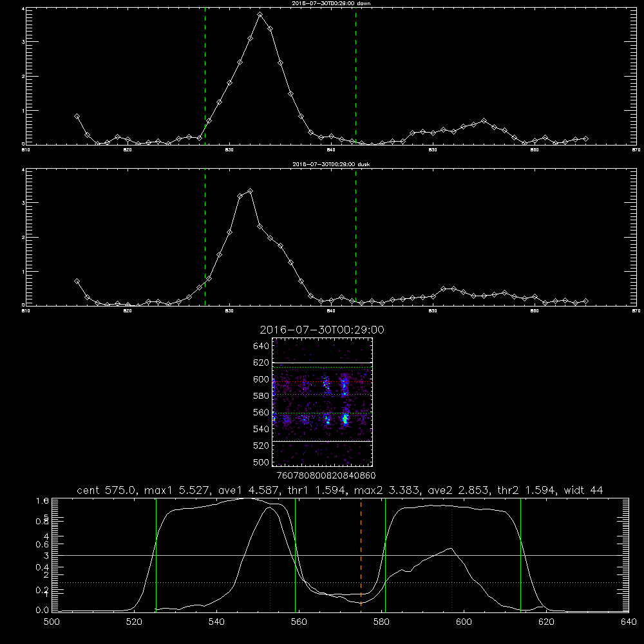
Task: Select the highest diamond marker in dawn plot
Action: coord(260,15)
